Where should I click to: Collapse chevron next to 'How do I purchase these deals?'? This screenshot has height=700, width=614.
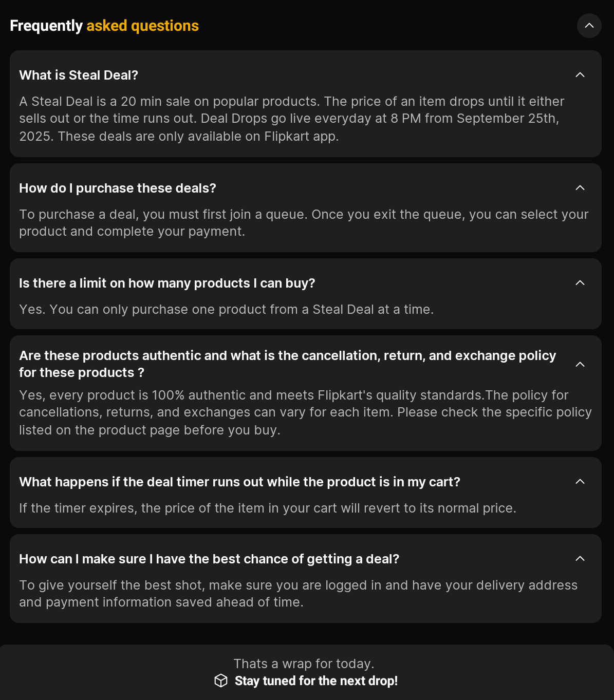580,188
